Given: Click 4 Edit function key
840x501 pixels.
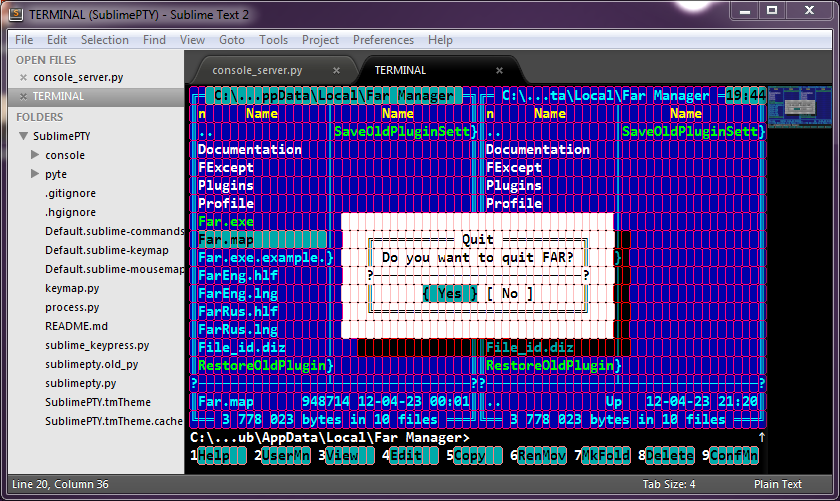Looking at the screenshot, I should point(410,455).
